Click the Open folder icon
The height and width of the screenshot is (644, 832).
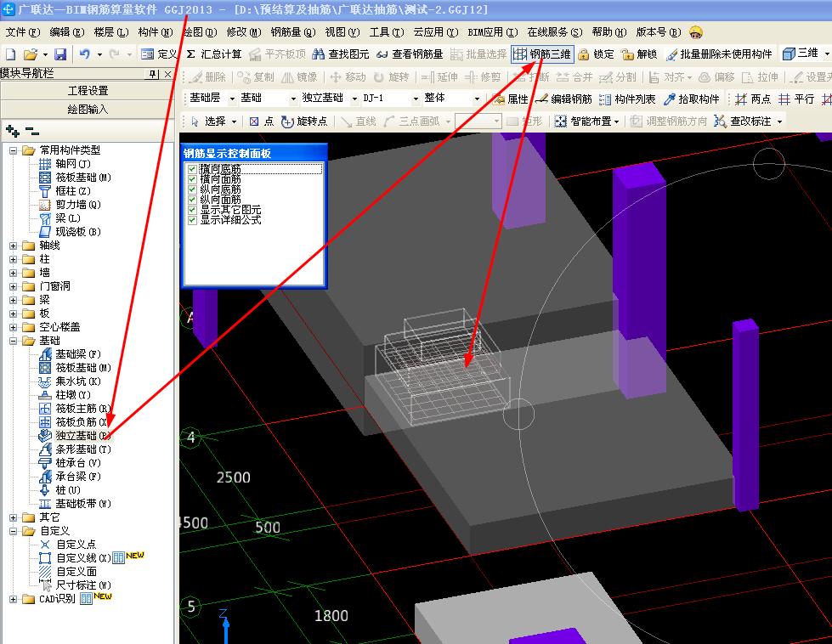point(31,54)
